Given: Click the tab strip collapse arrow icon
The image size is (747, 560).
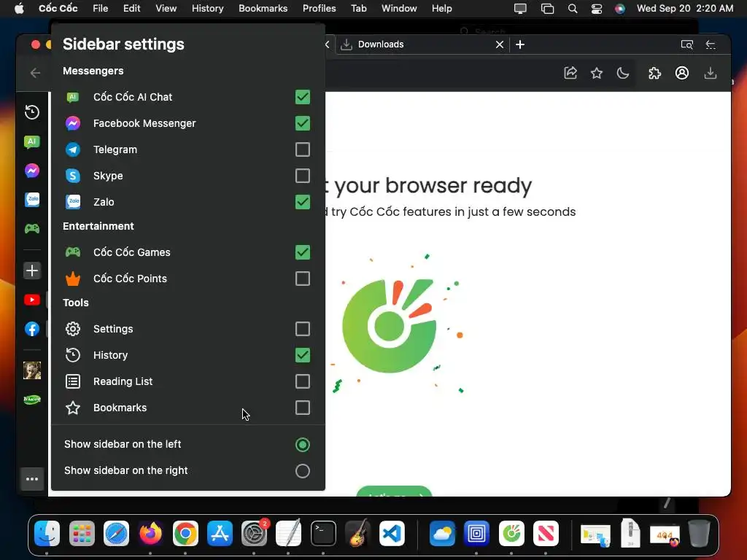Looking at the screenshot, I should tap(711, 44).
